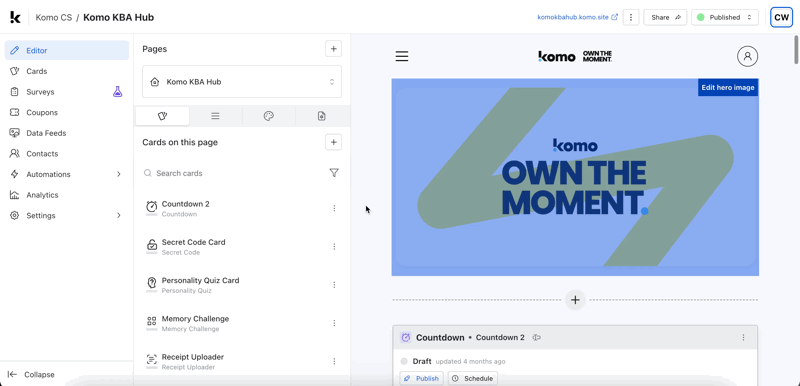Click the Komo logo in top-left corner
This screenshot has width=800, height=386.
[x=15, y=17]
